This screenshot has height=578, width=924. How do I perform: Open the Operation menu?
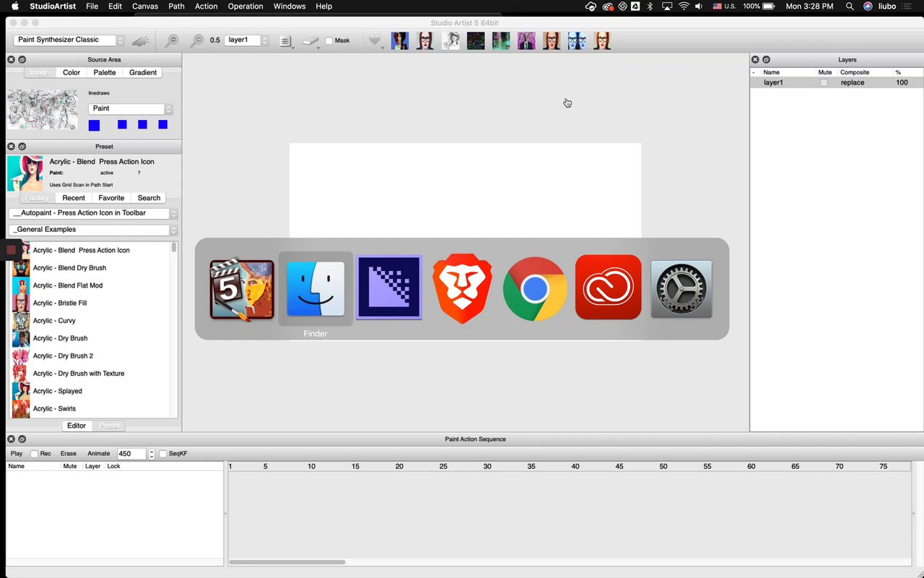pyautogui.click(x=245, y=6)
